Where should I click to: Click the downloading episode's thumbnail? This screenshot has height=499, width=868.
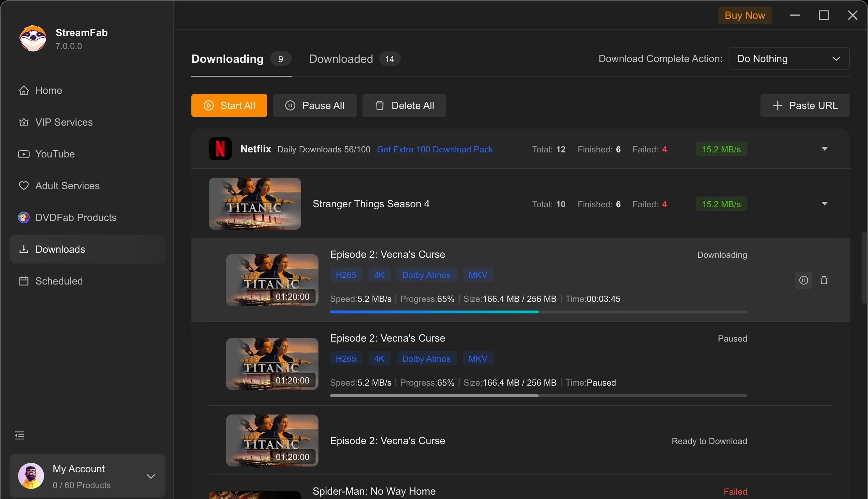point(272,280)
